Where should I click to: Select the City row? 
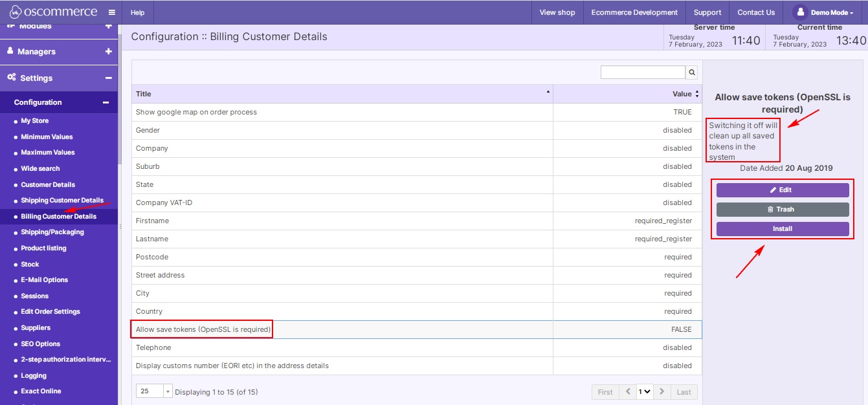pyautogui.click(x=417, y=294)
